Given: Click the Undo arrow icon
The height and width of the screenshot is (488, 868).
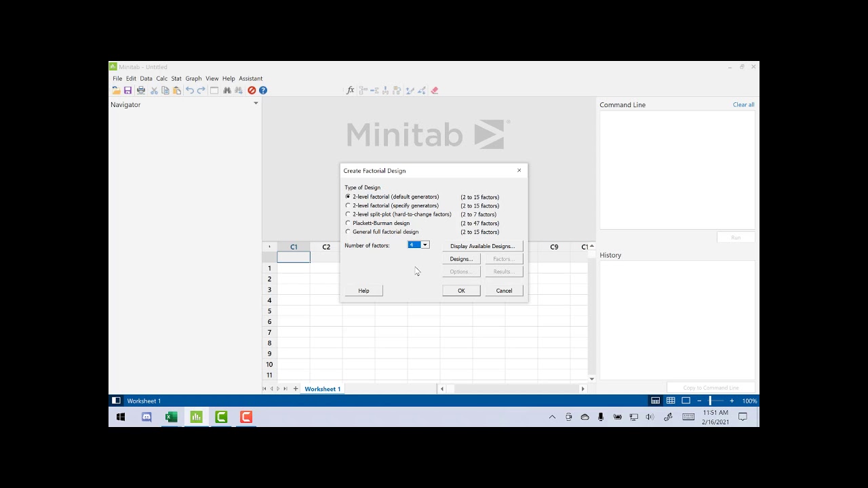Looking at the screenshot, I should [x=190, y=90].
